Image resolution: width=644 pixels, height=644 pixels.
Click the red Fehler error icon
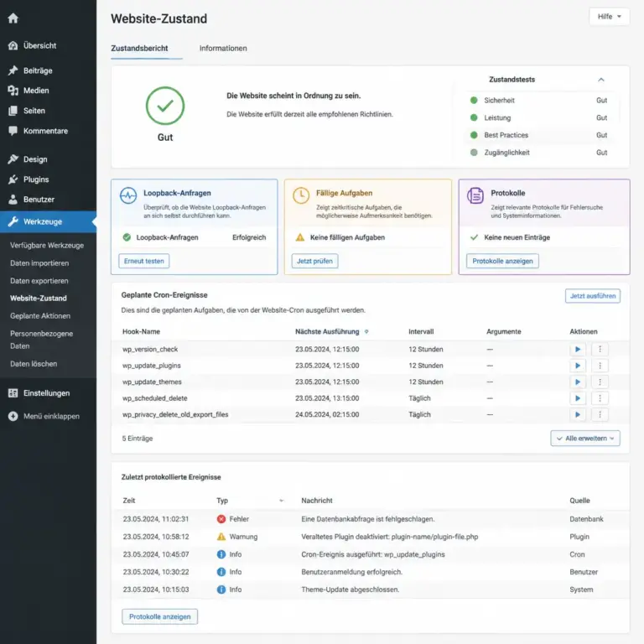tap(221, 519)
